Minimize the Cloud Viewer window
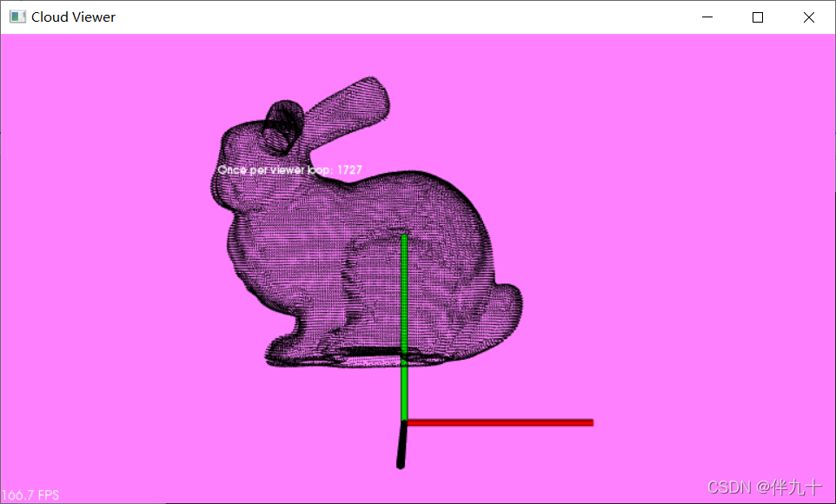 [x=707, y=17]
